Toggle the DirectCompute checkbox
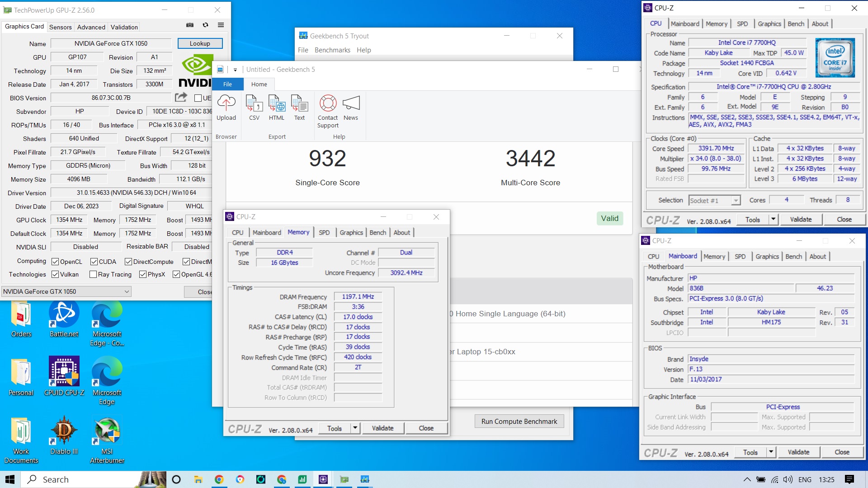Viewport: 868px width, 488px height. point(128,262)
